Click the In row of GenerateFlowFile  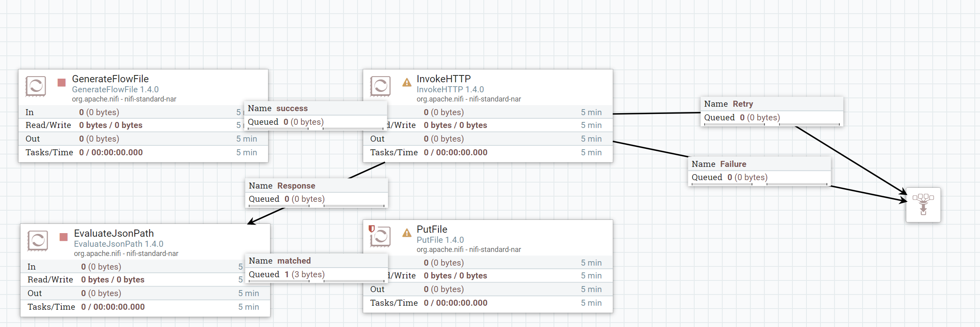[x=143, y=112]
